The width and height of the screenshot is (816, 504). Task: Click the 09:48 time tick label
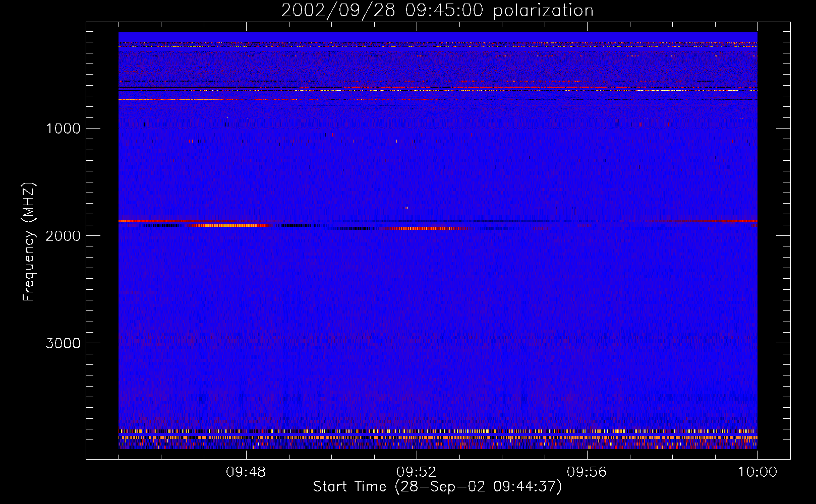point(246,472)
